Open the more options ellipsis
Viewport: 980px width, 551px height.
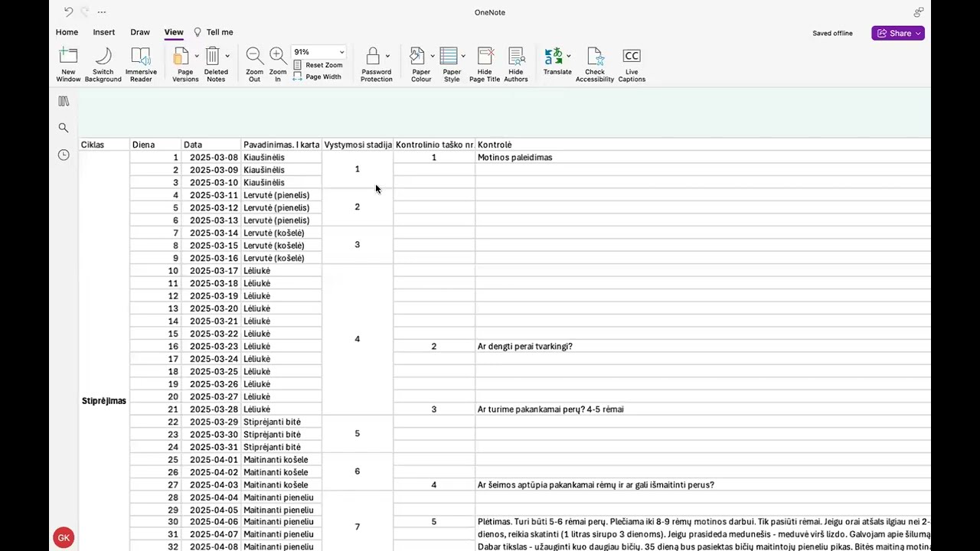(102, 12)
